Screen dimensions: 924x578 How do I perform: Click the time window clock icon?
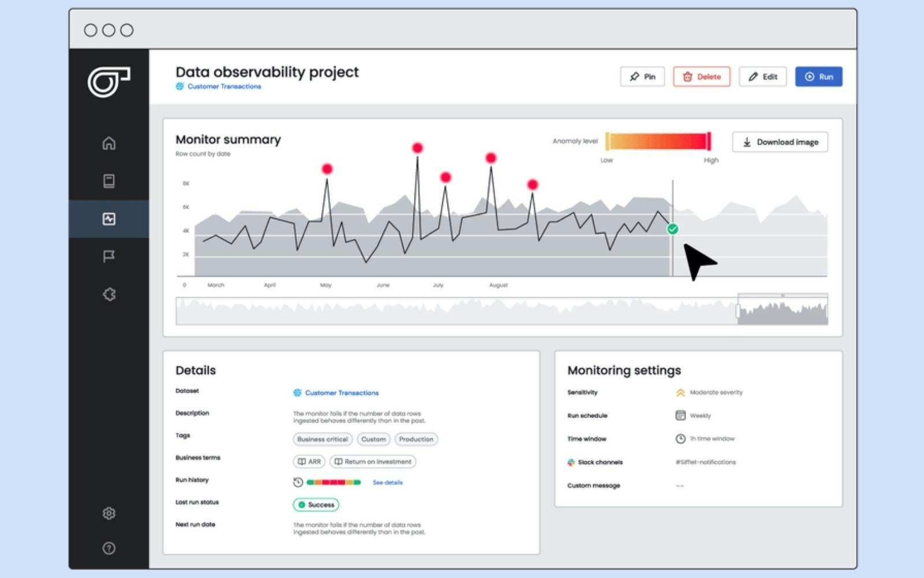680,439
